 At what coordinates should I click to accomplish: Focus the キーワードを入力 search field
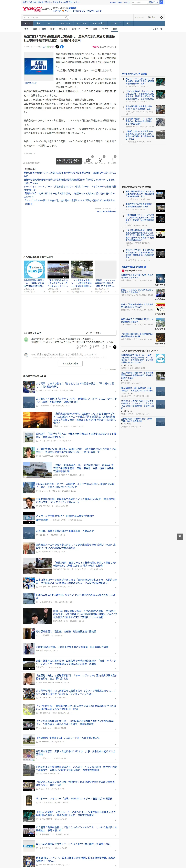pos(43,18)
